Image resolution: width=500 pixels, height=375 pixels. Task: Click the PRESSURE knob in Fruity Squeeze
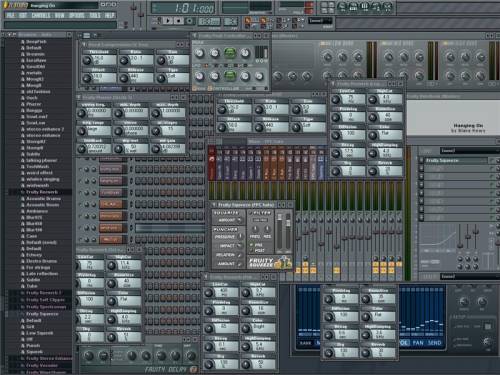click(x=240, y=236)
